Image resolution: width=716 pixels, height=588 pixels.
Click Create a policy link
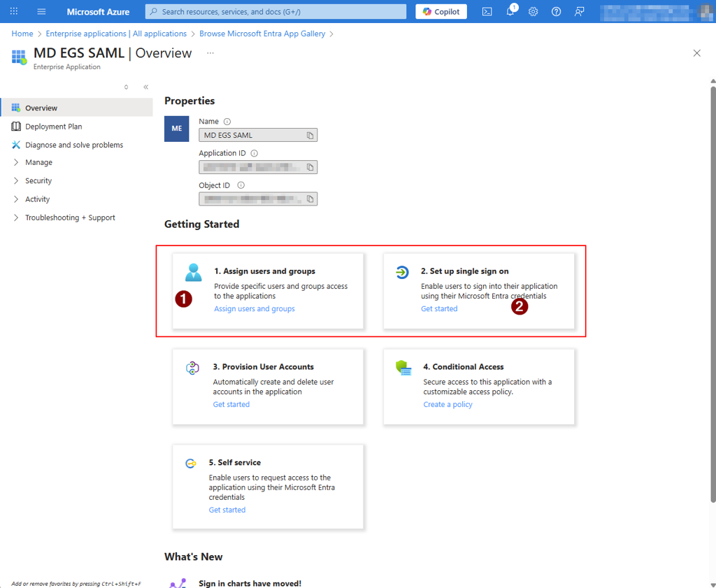coord(447,405)
